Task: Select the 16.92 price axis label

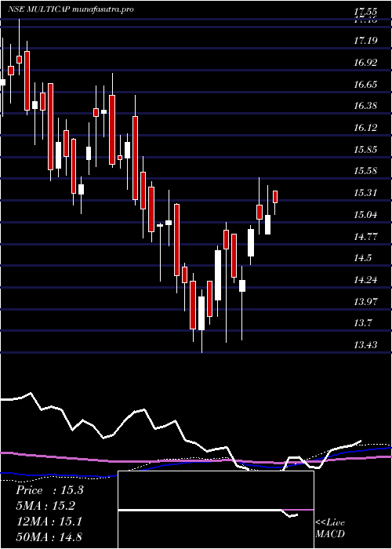Action: 365,63
